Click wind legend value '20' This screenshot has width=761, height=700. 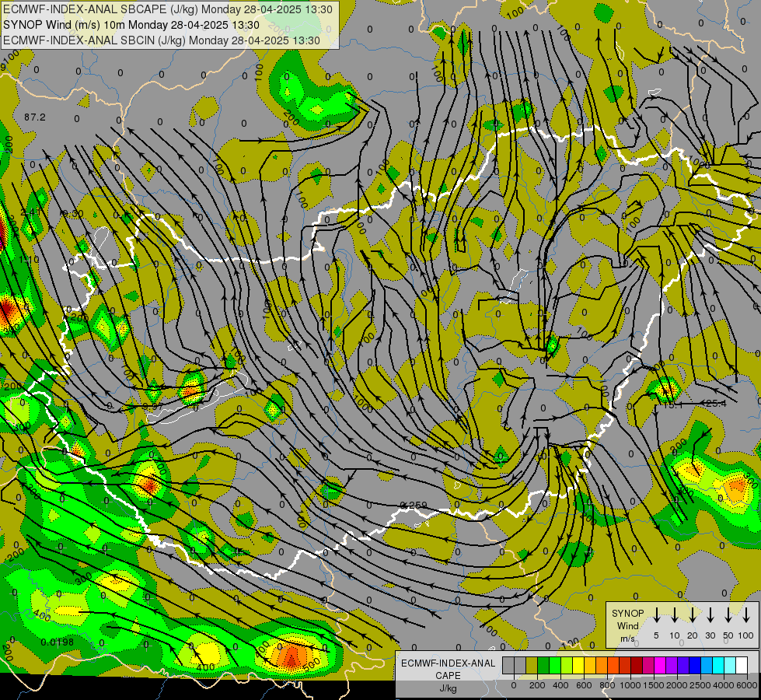(x=692, y=635)
